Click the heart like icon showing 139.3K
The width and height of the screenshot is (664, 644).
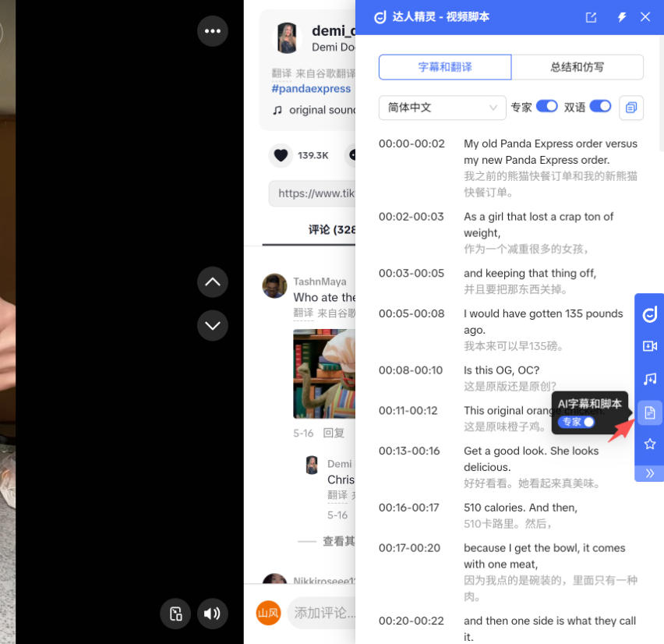point(281,155)
